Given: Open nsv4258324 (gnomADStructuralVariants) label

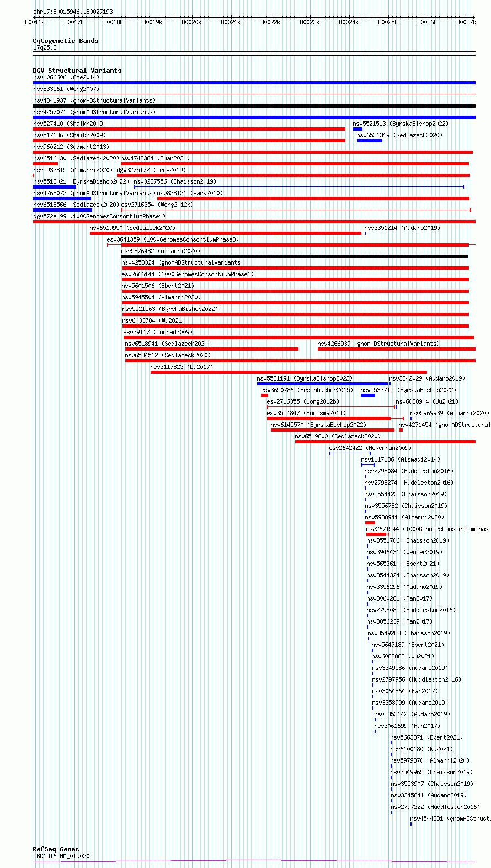Looking at the screenshot, I should pos(183,262).
